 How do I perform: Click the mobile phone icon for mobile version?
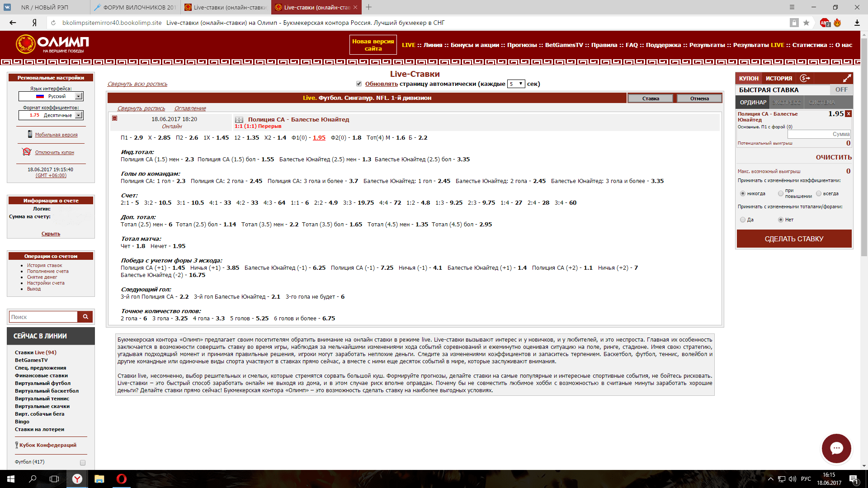click(x=30, y=134)
